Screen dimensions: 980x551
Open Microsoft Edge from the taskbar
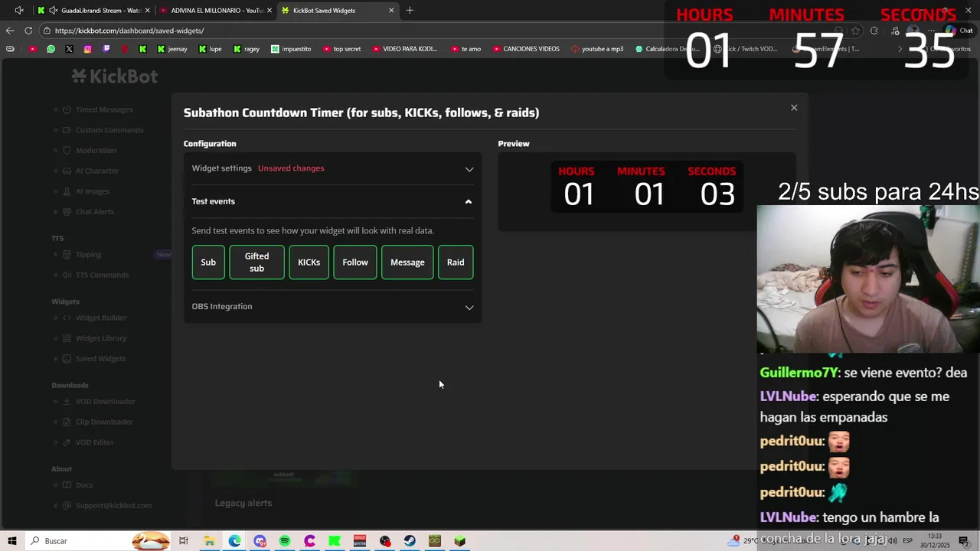click(234, 541)
